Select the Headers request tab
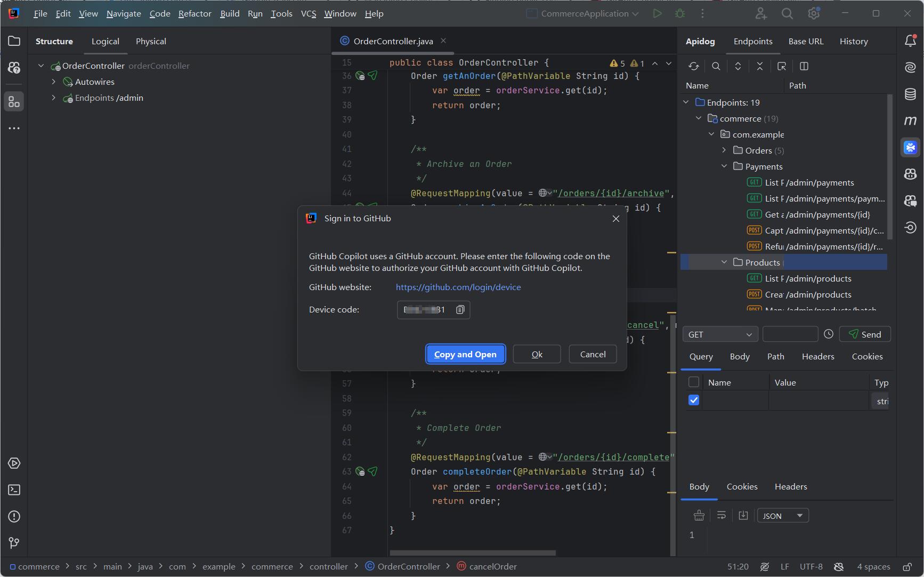Screen dimensions: 924x577 [818, 356]
